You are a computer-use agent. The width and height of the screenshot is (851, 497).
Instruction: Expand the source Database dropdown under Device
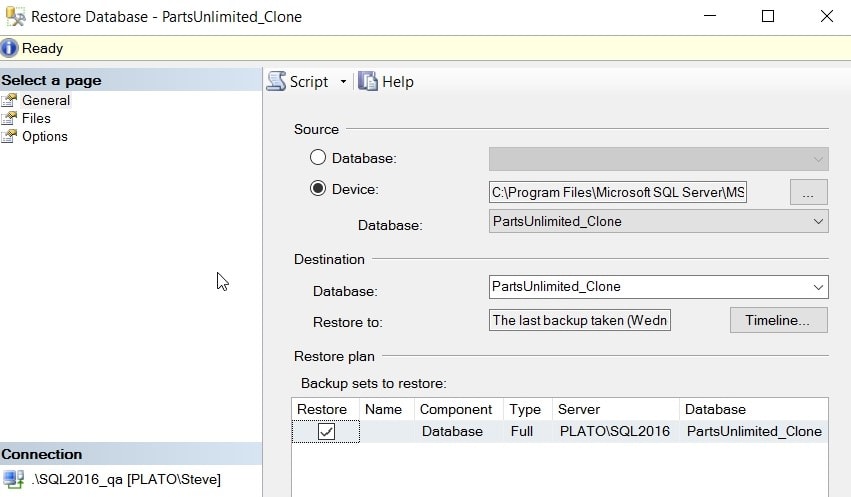(x=818, y=221)
